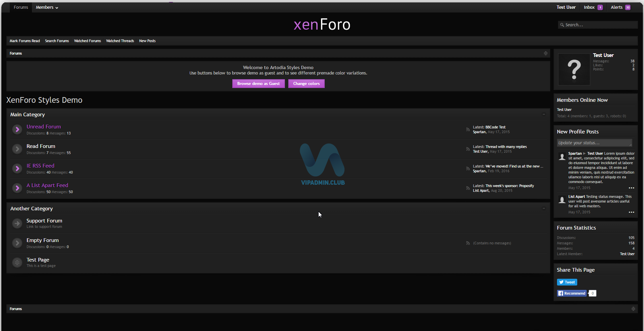Open RSS feed icon for A List Apart Feed
Viewport: 644px width, 331px height.
[468, 188]
